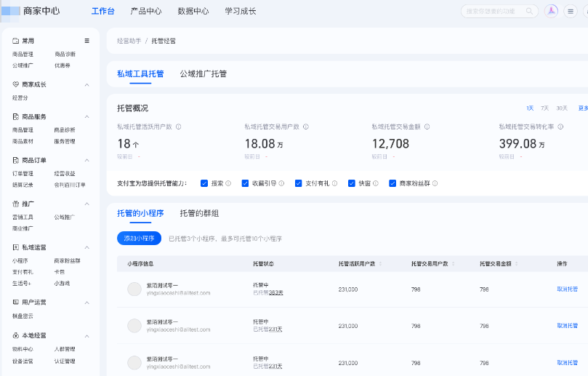The height and width of the screenshot is (376, 588).
Task: Click the 商家中心 logo title
Action: click(x=41, y=11)
